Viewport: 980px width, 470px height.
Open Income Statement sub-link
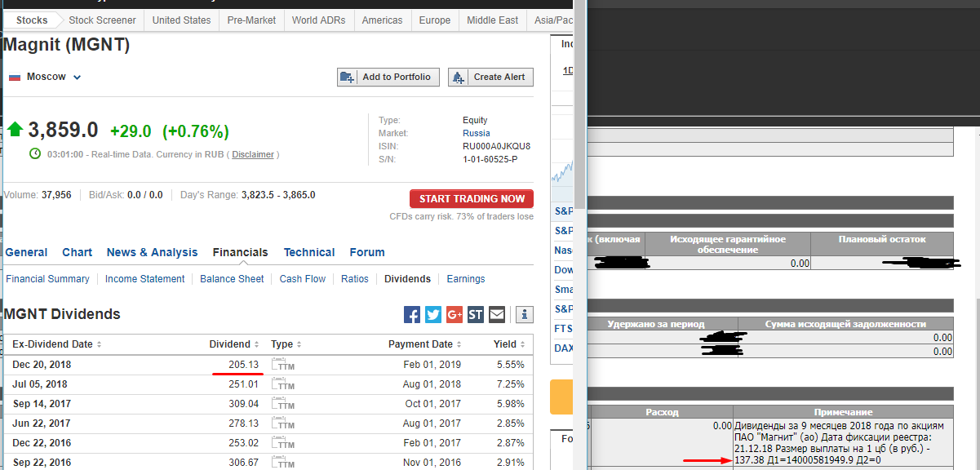(145, 279)
